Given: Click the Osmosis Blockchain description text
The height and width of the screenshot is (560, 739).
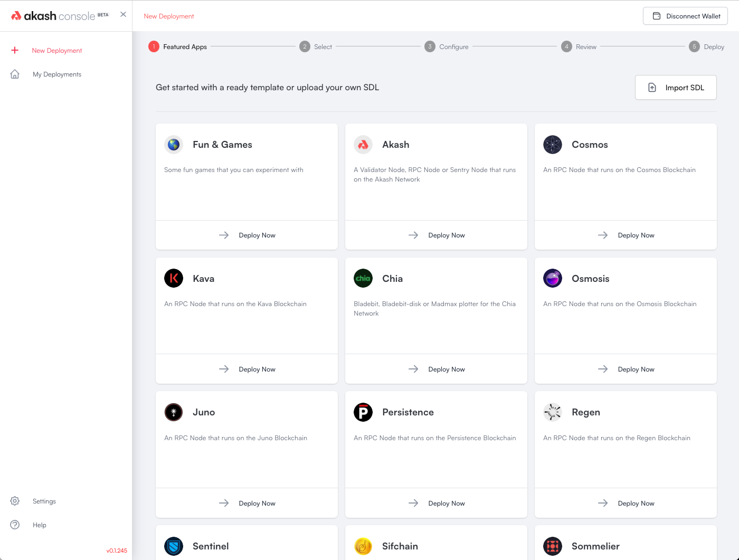Looking at the screenshot, I should coord(620,303).
